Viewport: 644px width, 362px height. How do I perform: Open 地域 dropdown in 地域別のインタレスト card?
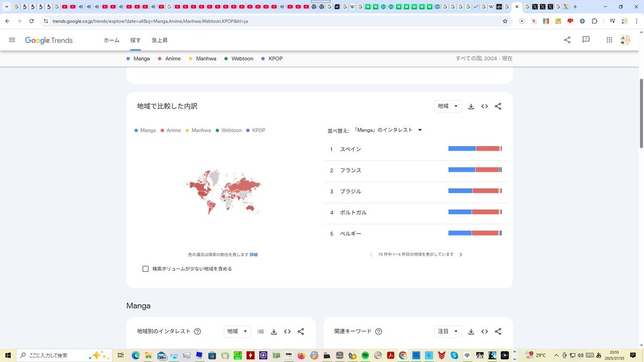coord(237,331)
